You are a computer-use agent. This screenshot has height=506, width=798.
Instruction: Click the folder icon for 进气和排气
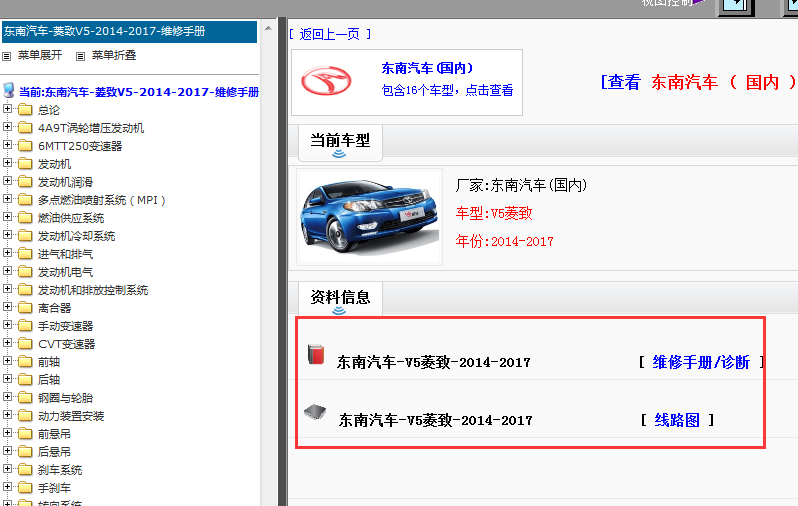pyautogui.click(x=25, y=254)
